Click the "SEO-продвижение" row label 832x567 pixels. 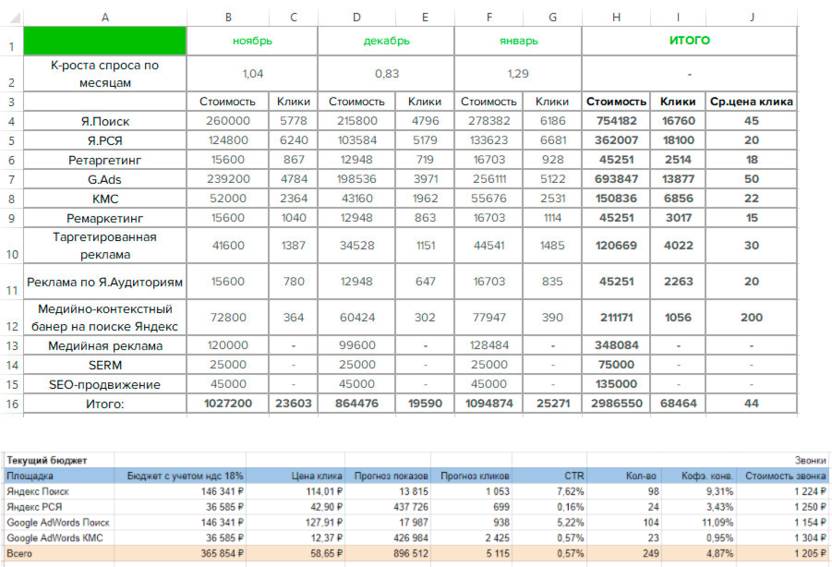click(105, 384)
